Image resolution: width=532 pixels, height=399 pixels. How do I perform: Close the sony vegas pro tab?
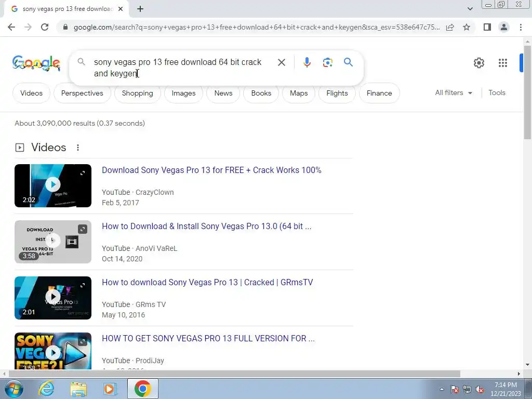pyautogui.click(x=121, y=9)
